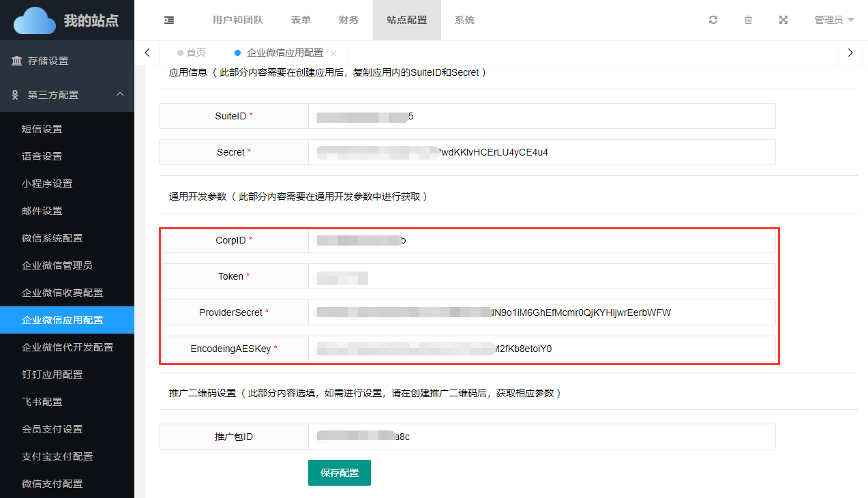Viewport: 868px width, 498px height.
Task: Click the CorpID input field
Action: pyautogui.click(x=541, y=240)
